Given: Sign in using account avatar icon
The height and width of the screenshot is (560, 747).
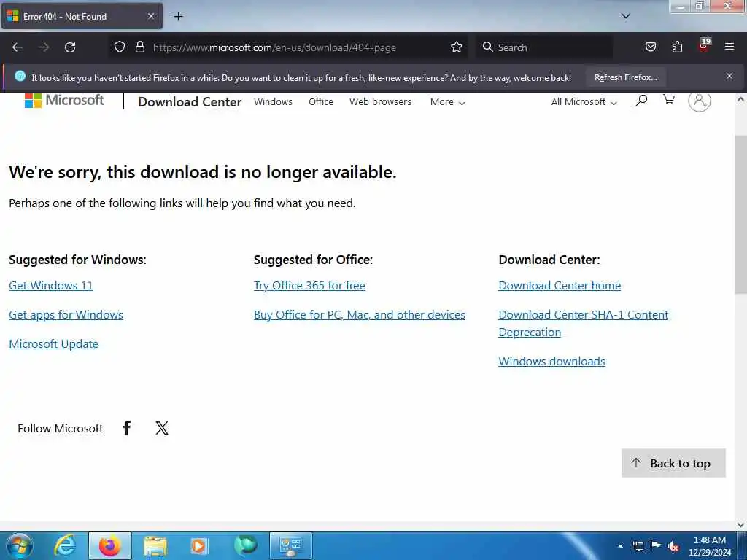Looking at the screenshot, I should [700, 101].
